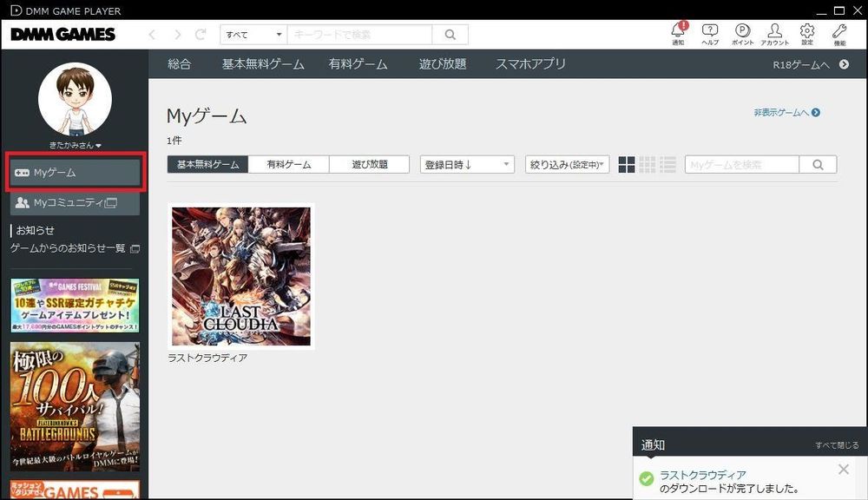Filter games by 有料ゲーム
868x500 pixels.
point(288,164)
